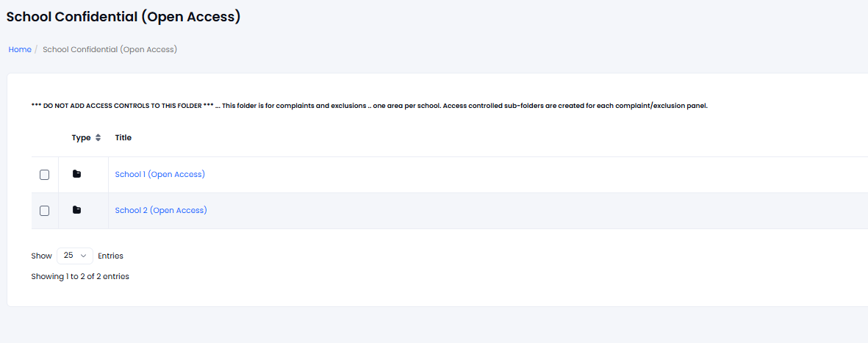
Task: Click the empty area of School 2 row
Action: point(537,211)
